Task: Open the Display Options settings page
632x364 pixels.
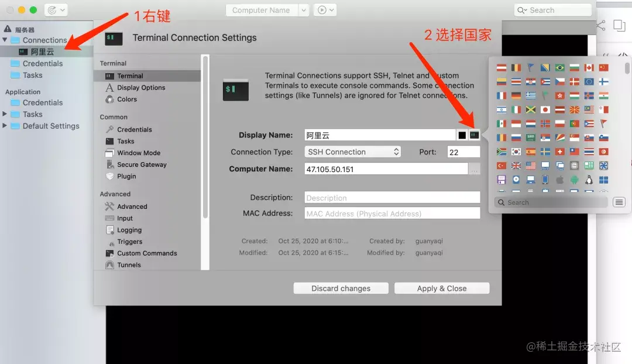Action: point(141,88)
